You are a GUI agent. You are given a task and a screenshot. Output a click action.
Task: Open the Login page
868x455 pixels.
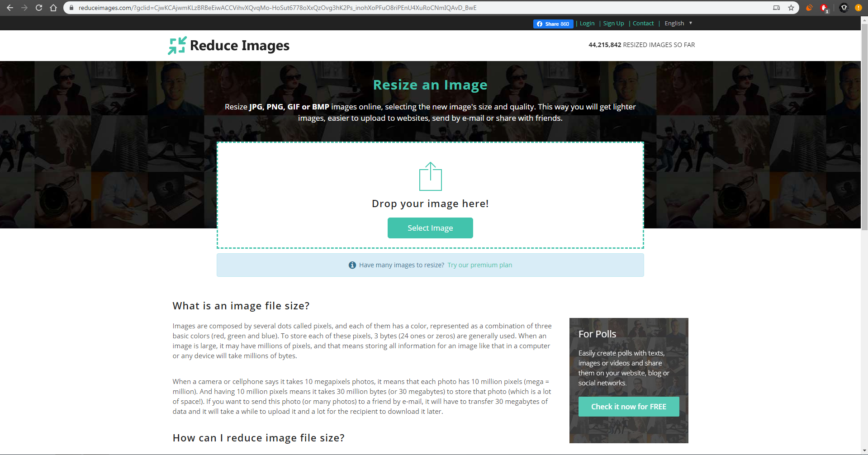tap(587, 24)
